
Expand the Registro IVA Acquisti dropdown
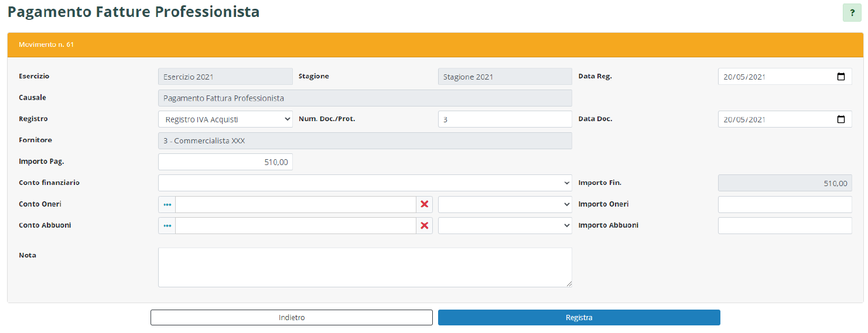tap(225, 119)
